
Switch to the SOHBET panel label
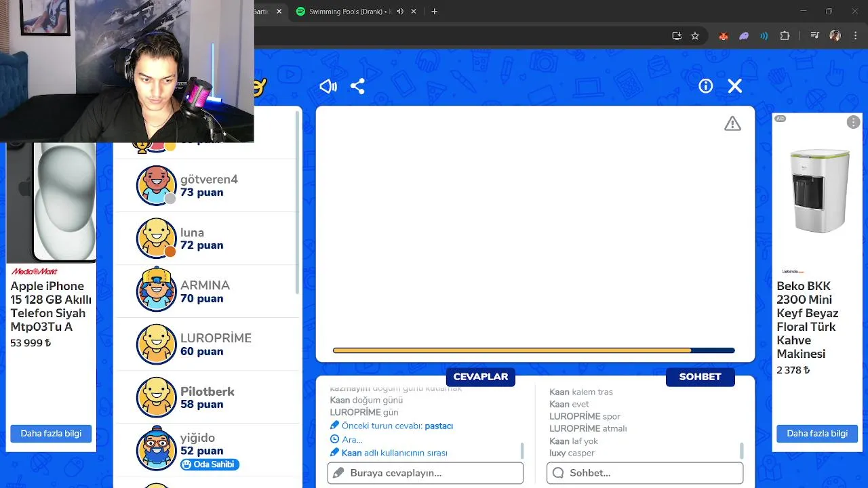[700, 377]
